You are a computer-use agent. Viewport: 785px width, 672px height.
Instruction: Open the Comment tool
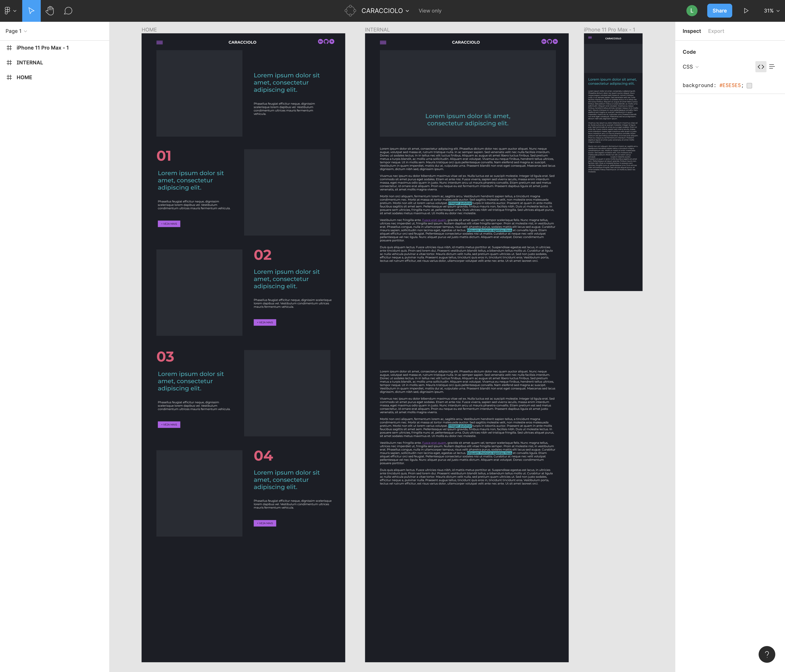pyautogui.click(x=68, y=11)
